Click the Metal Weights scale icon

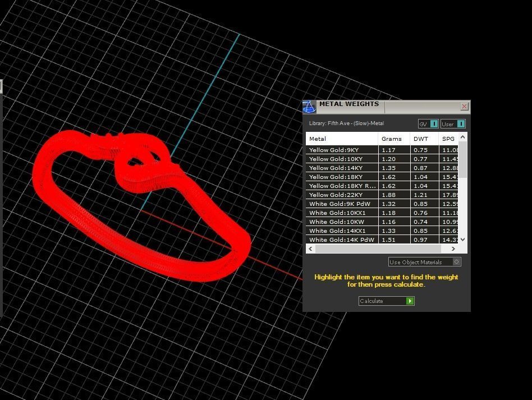point(309,107)
